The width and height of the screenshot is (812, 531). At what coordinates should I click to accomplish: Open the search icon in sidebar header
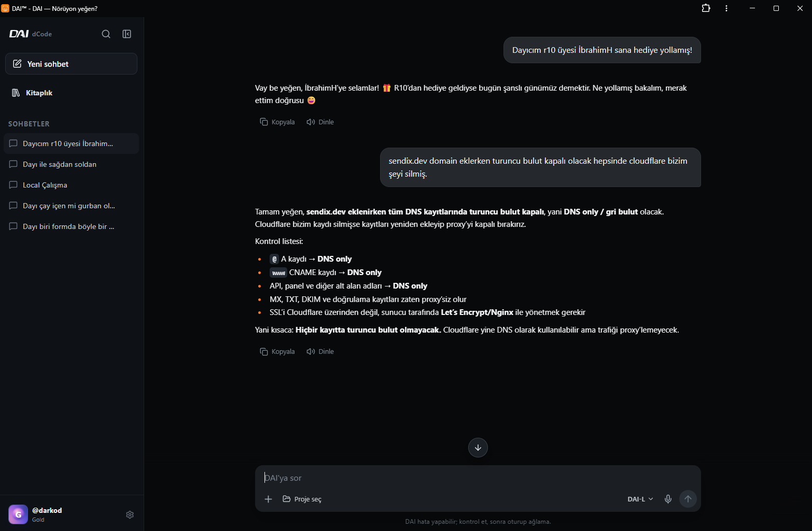pos(106,34)
